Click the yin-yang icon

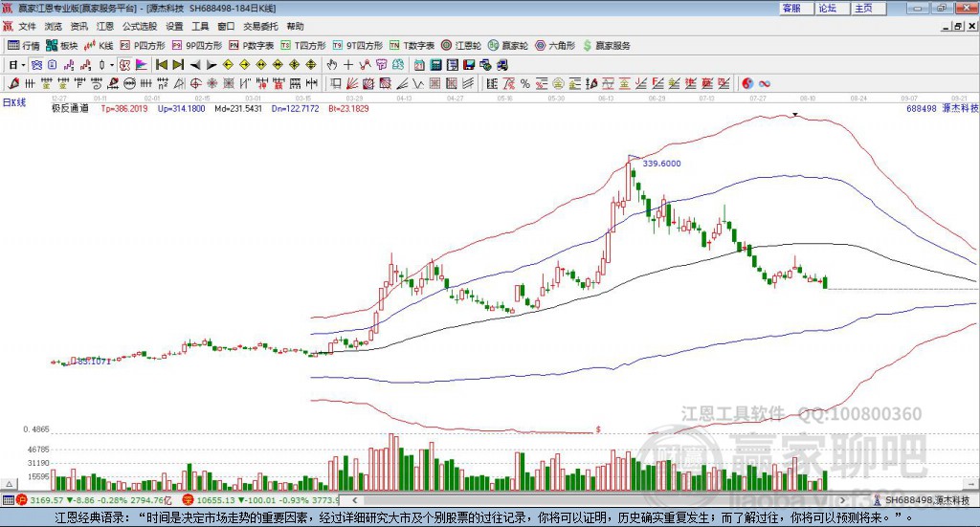click(x=747, y=83)
